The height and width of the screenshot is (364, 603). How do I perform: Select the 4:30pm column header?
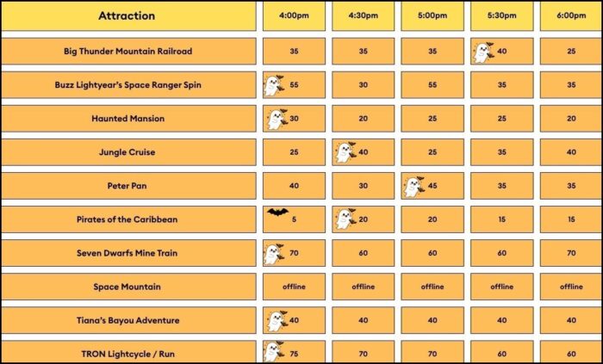coord(363,16)
